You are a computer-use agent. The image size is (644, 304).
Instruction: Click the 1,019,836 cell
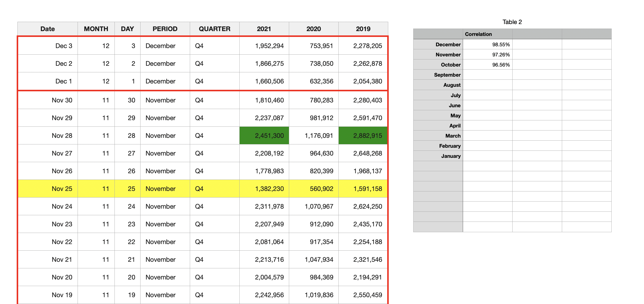314,295
